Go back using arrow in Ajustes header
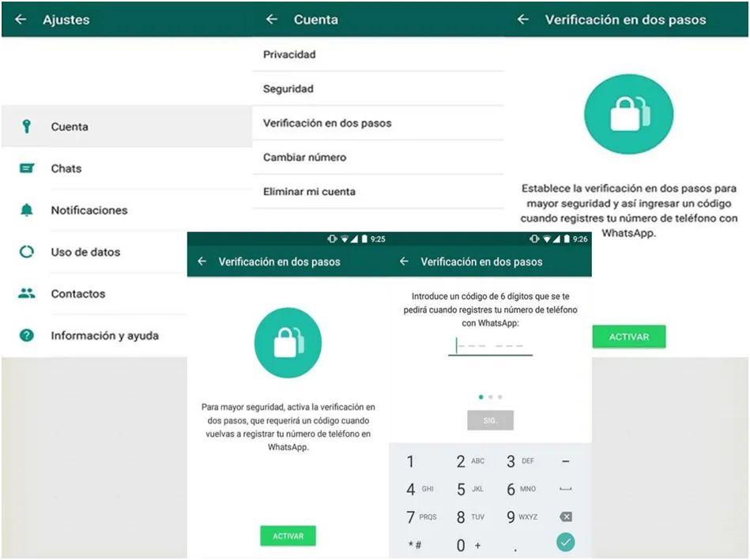 [21, 19]
